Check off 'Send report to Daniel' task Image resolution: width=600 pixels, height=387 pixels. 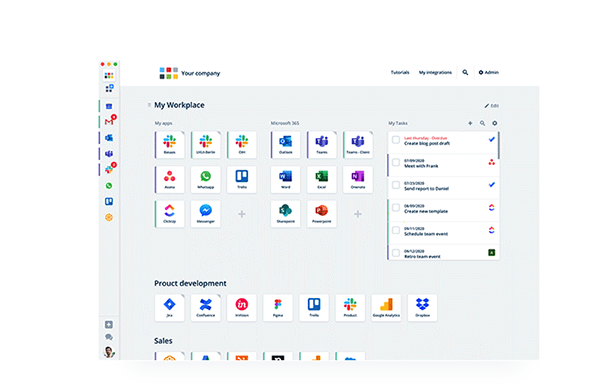pos(396,185)
